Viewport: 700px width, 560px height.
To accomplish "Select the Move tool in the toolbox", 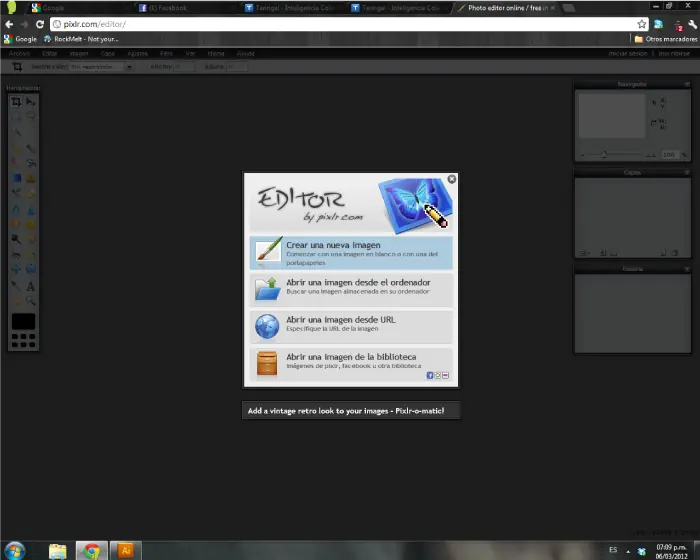I will [x=30, y=102].
